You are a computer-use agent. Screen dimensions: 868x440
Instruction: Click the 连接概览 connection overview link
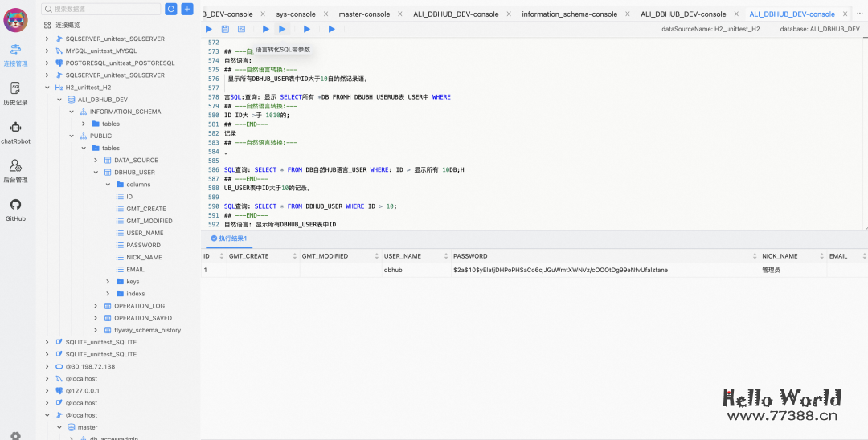68,26
